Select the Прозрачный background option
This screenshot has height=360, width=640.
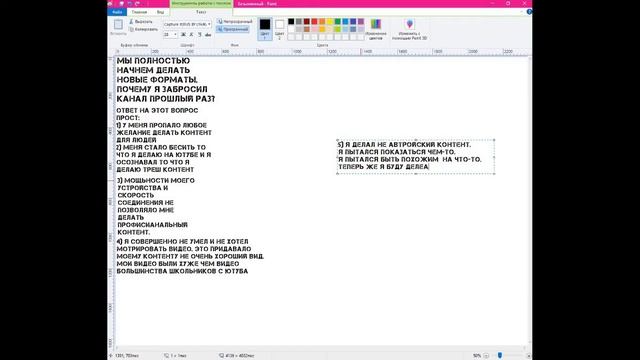coord(233,29)
